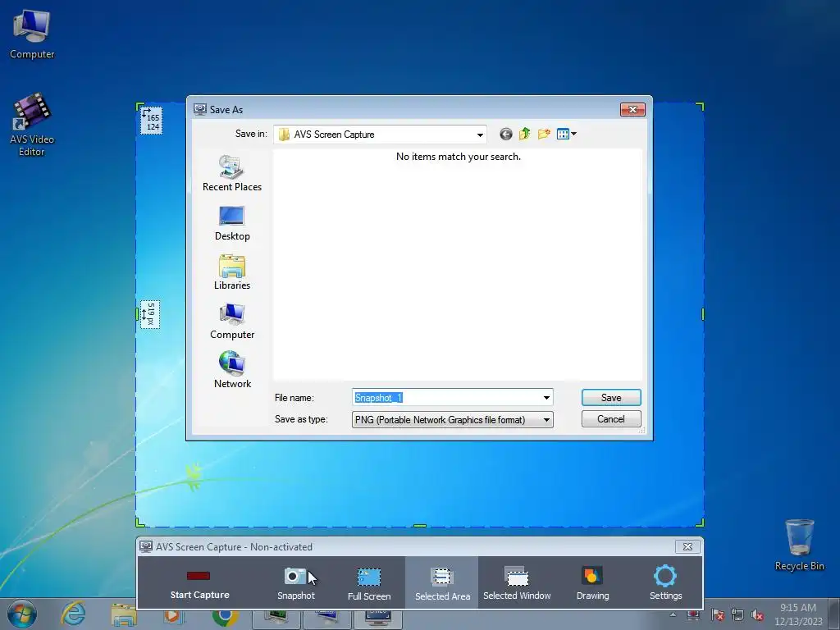Screen dimensions: 840x630
Task: Open the Windows Start menu
Action: pyautogui.click(x=21, y=614)
